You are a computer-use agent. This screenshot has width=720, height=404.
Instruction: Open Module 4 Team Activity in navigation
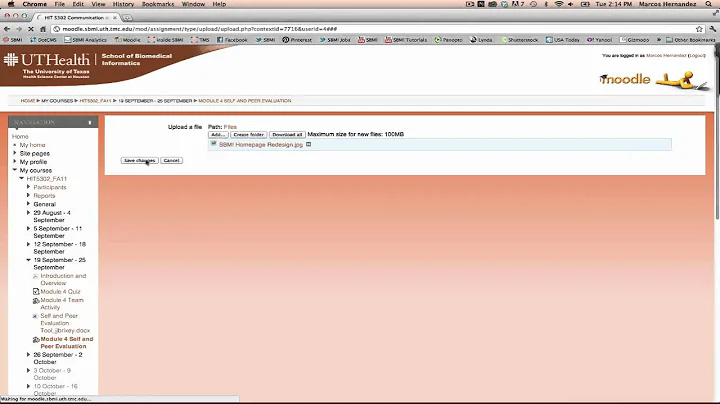point(62,303)
